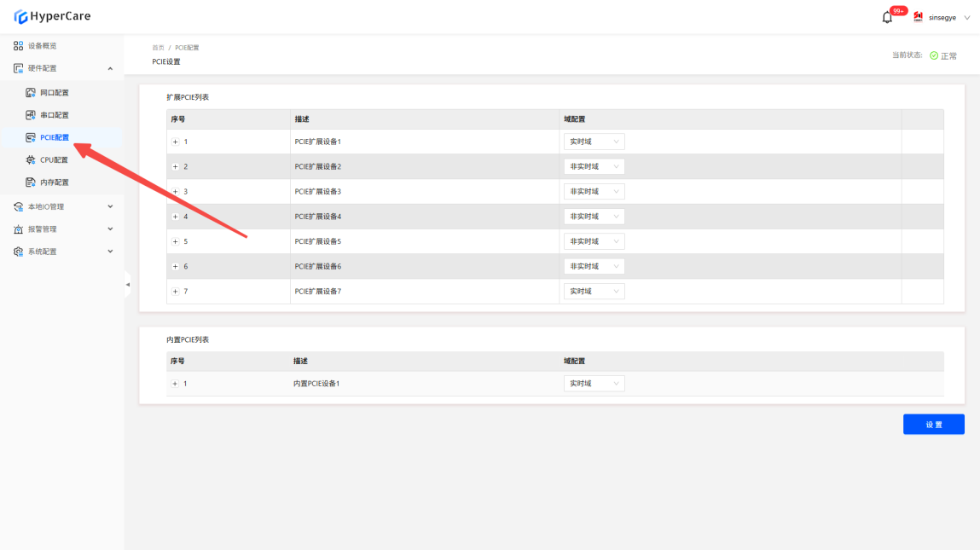
Task: Click the PCIE配置 icon in sidebar
Action: (x=30, y=137)
